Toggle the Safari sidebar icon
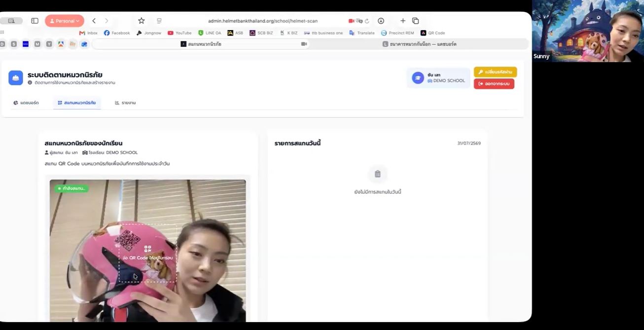 coord(35,21)
